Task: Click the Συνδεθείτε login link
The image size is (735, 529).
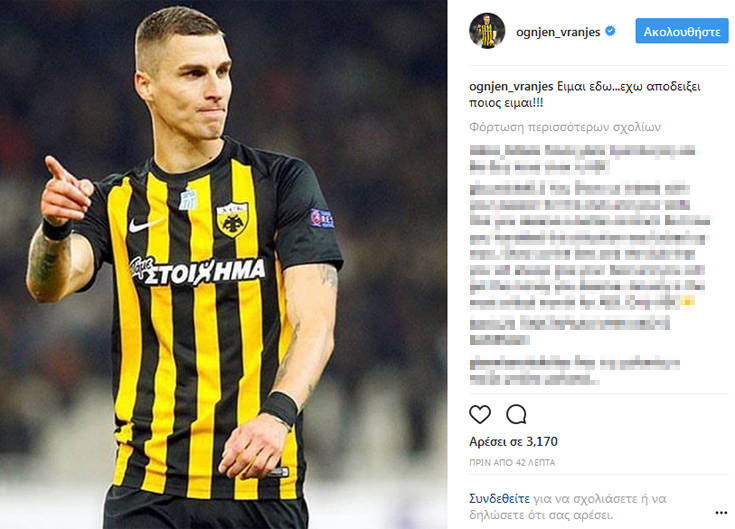Action: click(x=499, y=499)
